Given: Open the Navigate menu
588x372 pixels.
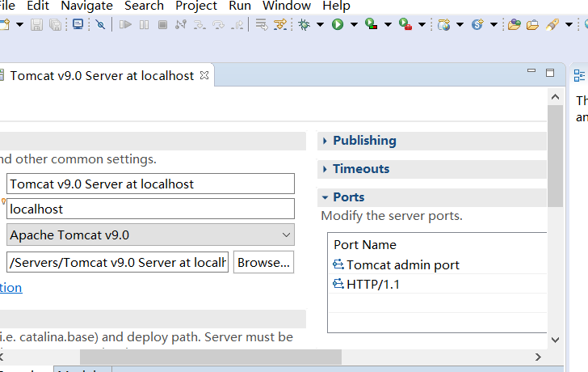Looking at the screenshot, I should tap(86, 6).
